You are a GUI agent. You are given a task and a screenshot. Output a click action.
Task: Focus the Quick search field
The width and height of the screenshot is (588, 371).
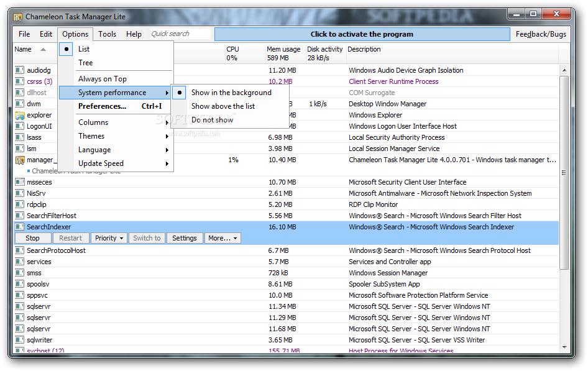click(x=180, y=34)
